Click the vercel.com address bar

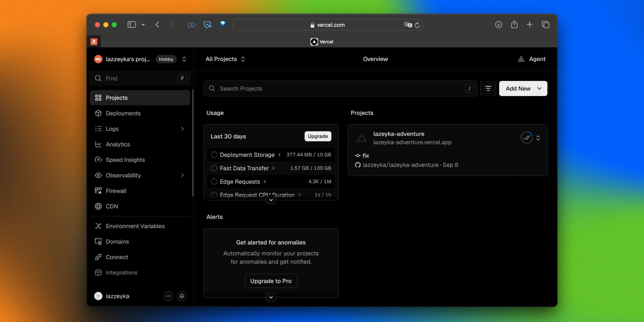[327, 25]
